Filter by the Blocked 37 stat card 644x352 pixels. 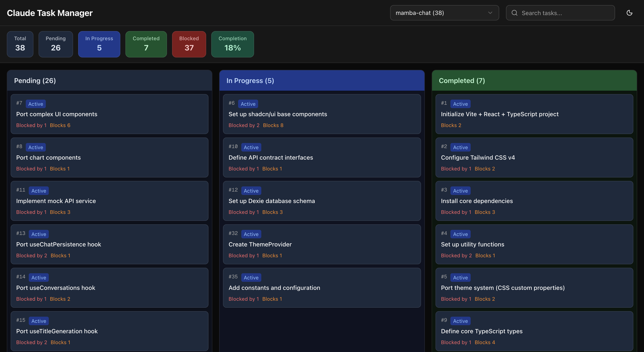click(x=189, y=44)
